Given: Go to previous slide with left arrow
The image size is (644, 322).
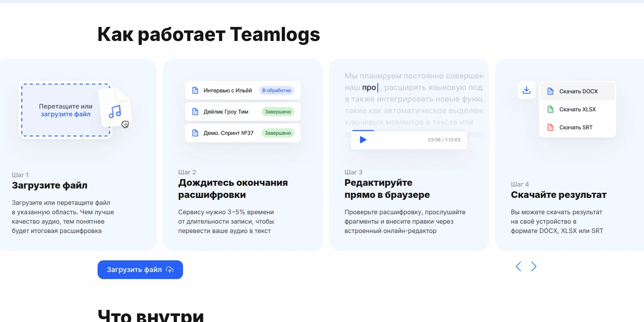Looking at the screenshot, I should [518, 267].
